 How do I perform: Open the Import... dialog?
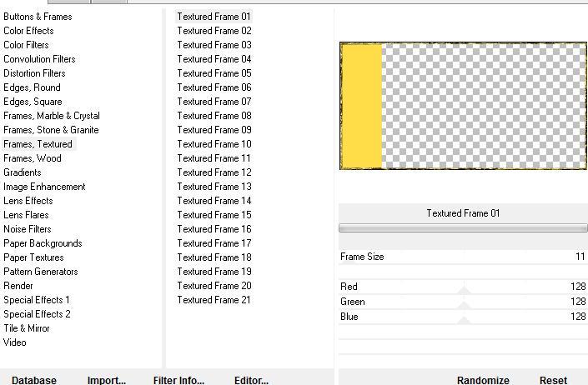[x=107, y=380]
